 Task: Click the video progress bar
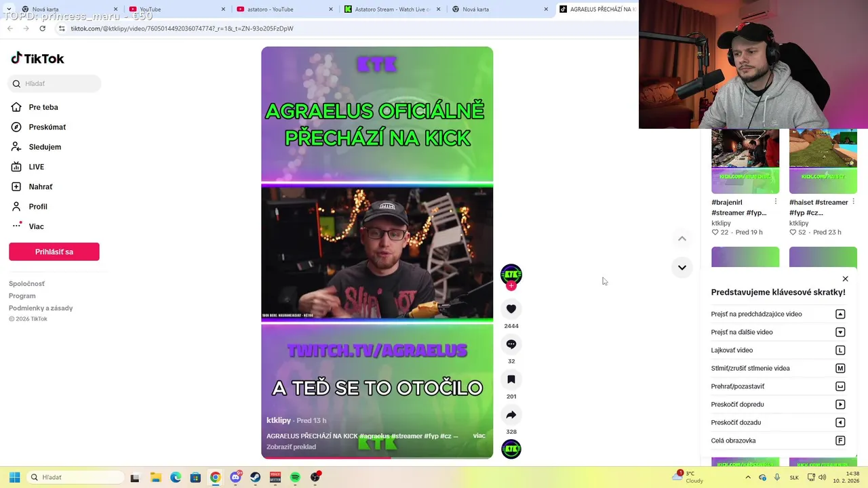[x=377, y=457]
